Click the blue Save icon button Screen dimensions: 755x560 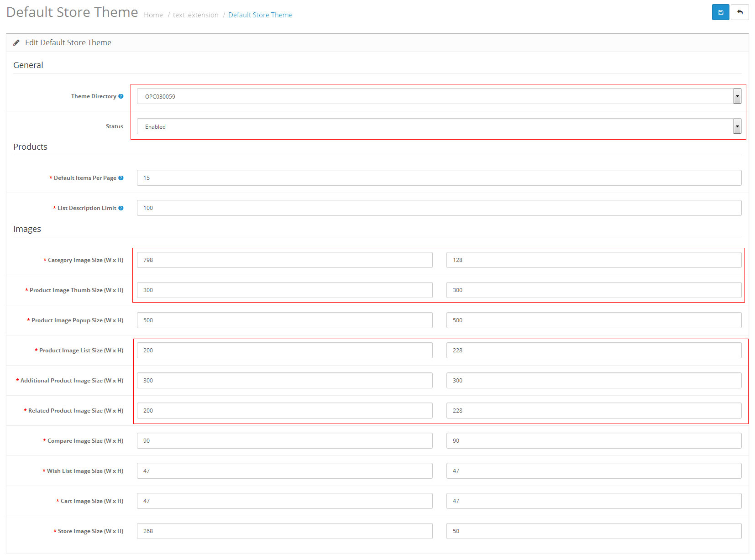[720, 12]
